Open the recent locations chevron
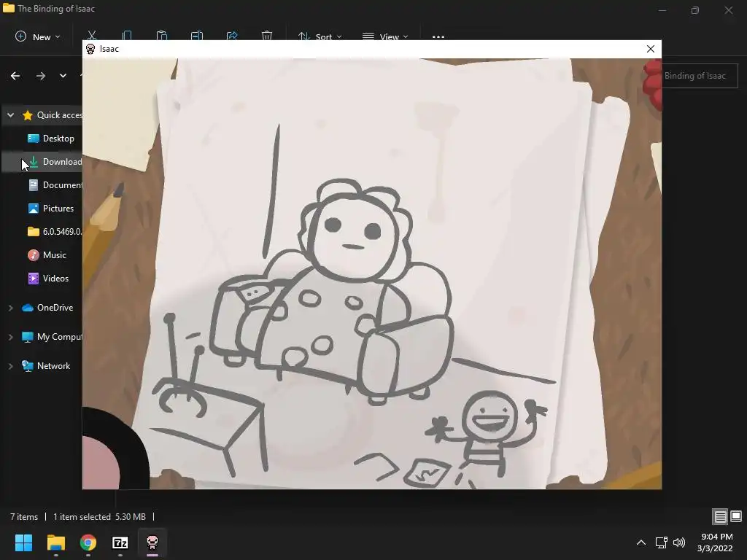747x560 pixels. point(63,76)
